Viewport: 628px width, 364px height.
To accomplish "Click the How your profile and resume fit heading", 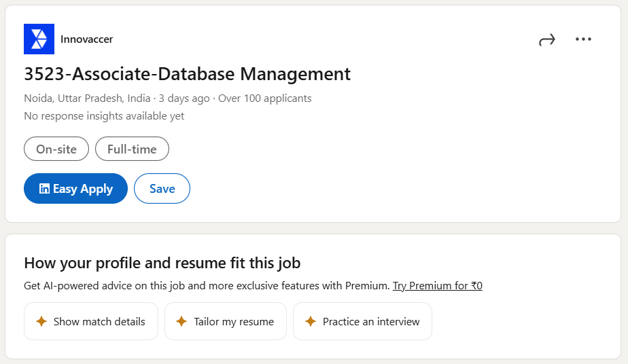I will 162,263.
